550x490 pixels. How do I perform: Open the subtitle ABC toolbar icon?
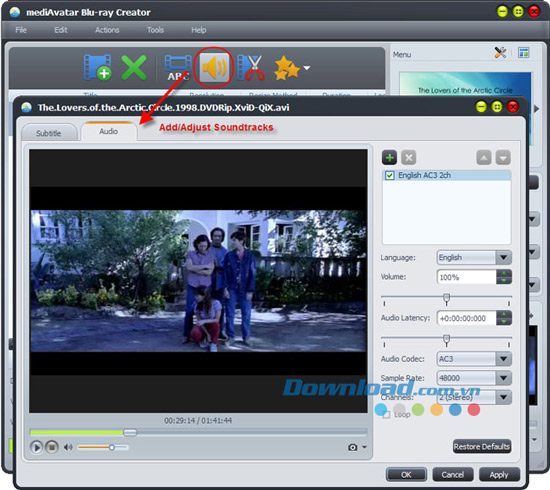[178, 67]
